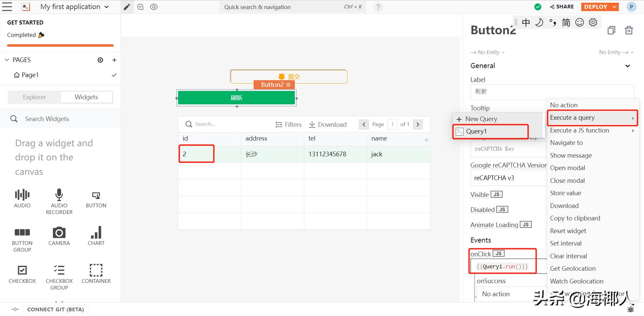Copy the Button2 widget
644x316 pixels.
[x=611, y=30]
